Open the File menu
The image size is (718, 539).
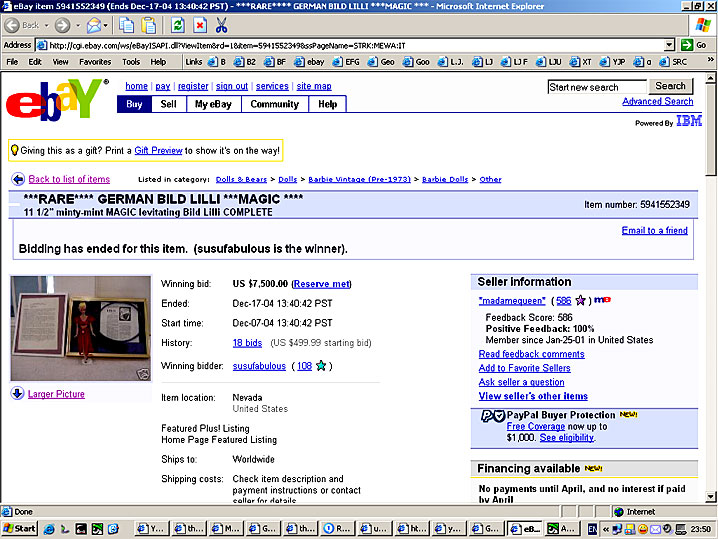click(12, 62)
